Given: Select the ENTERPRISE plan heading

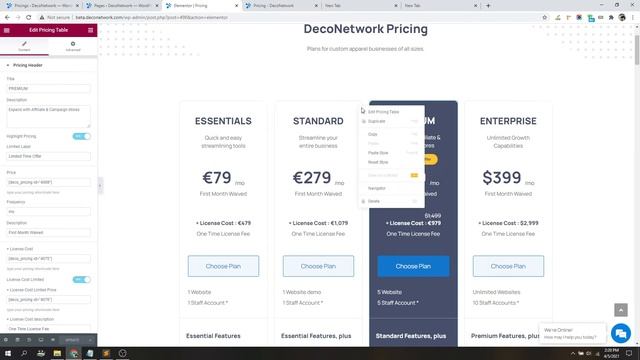Looking at the screenshot, I should tap(508, 121).
